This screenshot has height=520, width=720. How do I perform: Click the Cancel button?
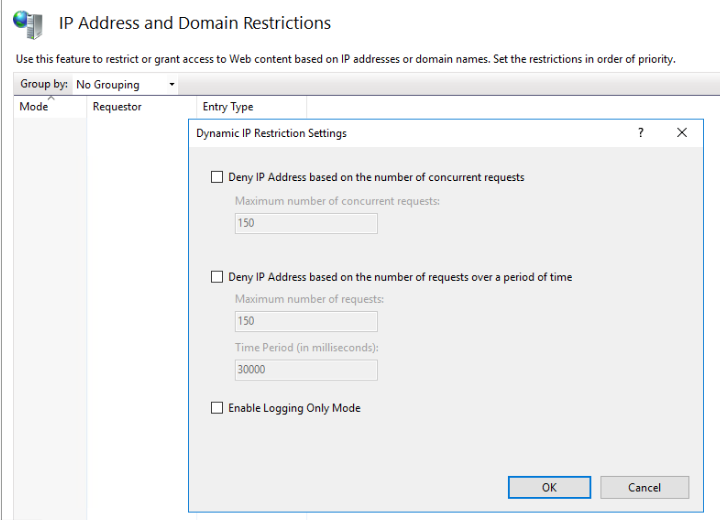pos(644,487)
